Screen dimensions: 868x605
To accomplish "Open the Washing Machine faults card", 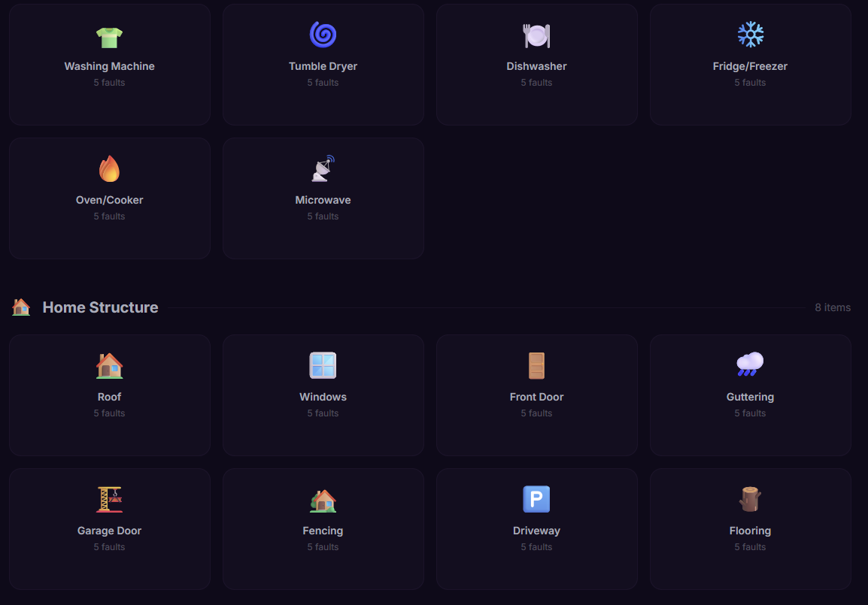I will [110, 65].
